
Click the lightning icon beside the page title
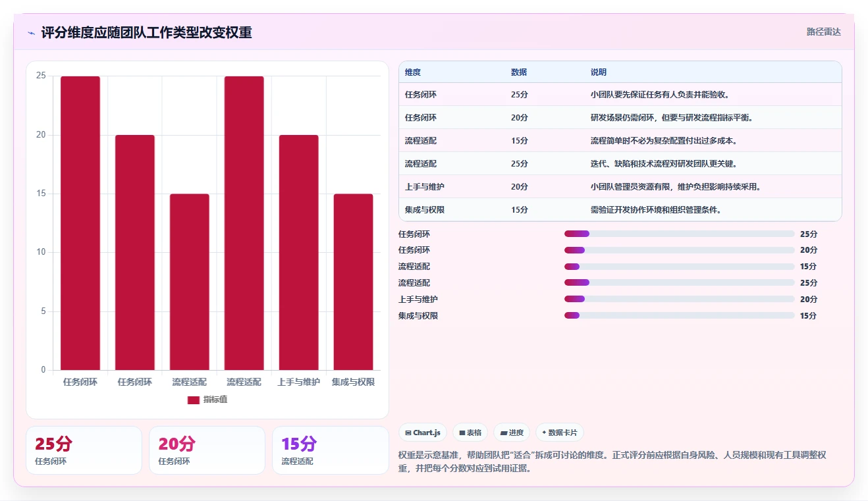click(31, 33)
